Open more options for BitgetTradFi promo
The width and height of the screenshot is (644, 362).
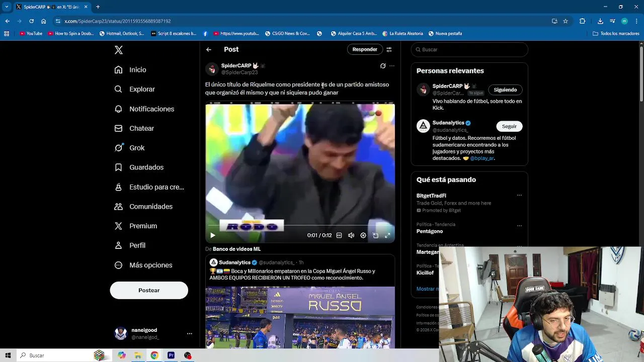519,195
